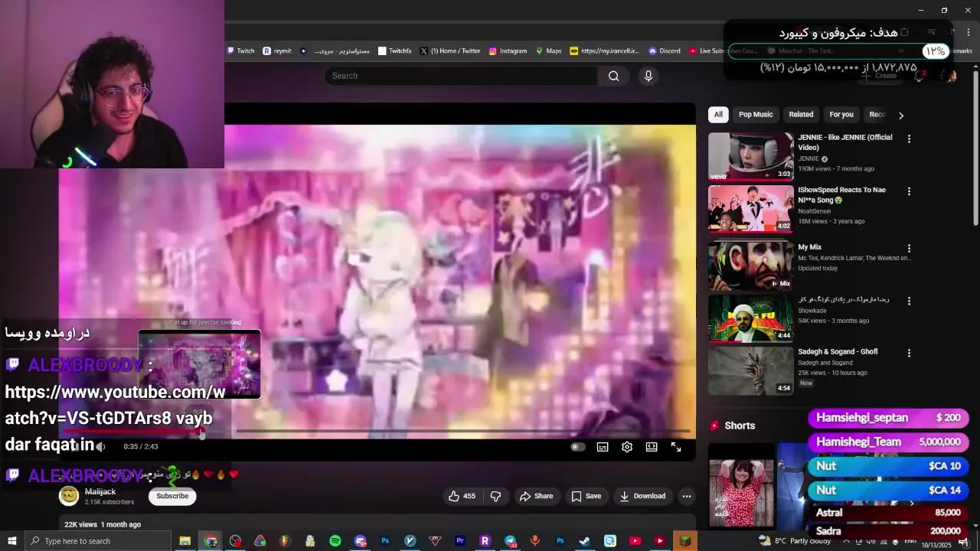Open the Showkade 4:44 video thumbnail
The image size is (980, 551).
click(x=750, y=318)
